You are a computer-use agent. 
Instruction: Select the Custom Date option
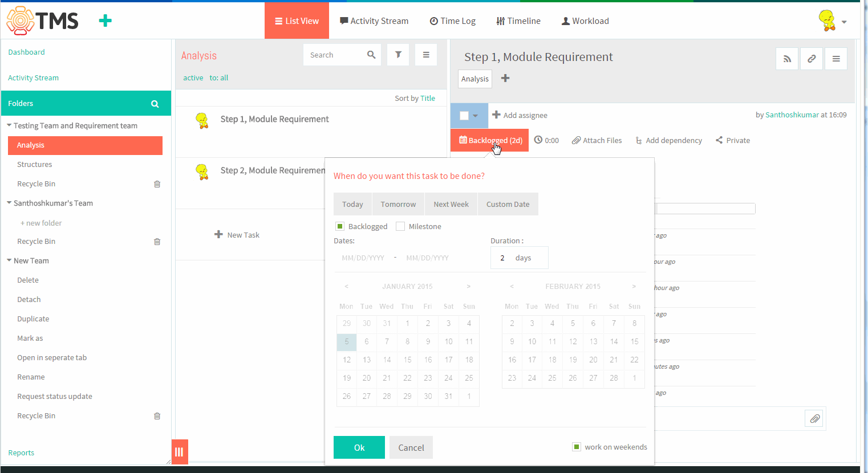pyautogui.click(x=508, y=204)
